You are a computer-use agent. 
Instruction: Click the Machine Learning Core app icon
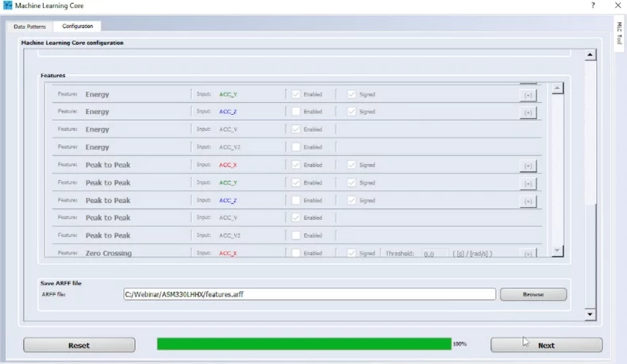tap(8, 6)
